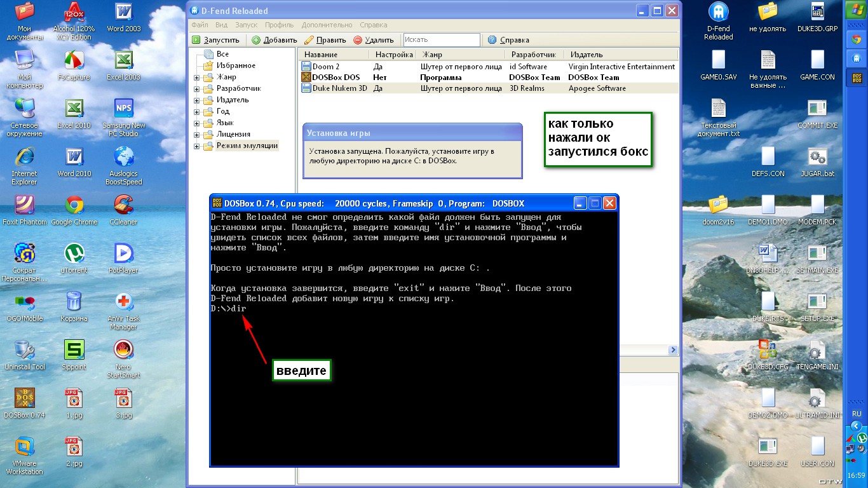Sort list by Издатель column header

click(x=621, y=55)
